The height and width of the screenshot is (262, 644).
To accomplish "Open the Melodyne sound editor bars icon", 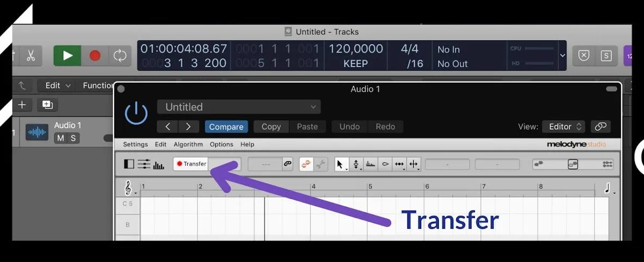I will tap(158, 165).
